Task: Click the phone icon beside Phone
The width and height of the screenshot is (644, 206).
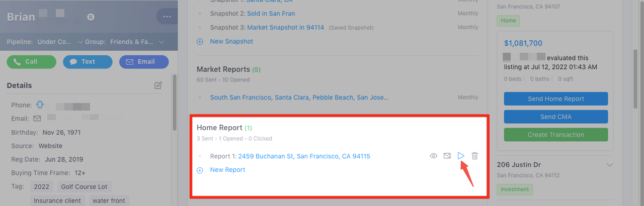Action: 40,105
